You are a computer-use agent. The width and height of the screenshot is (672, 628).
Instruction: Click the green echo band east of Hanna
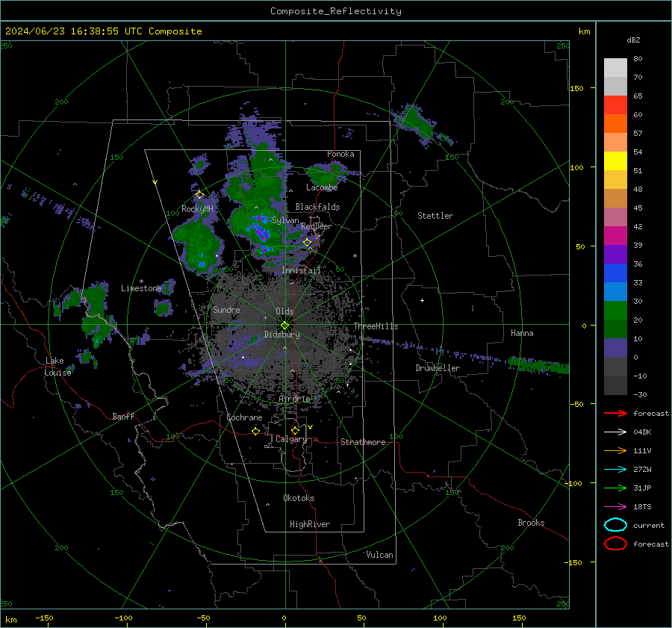tap(538, 365)
